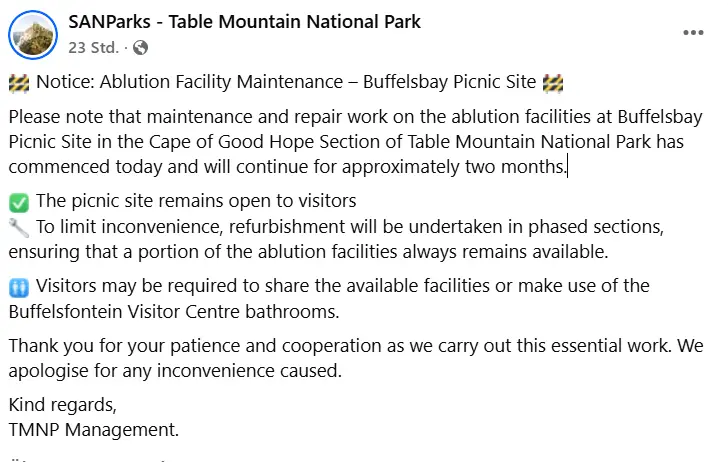This screenshot has width=728, height=462.
Task: Click 'Thank you for your patience' paragraph
Action: coord(356,358)
